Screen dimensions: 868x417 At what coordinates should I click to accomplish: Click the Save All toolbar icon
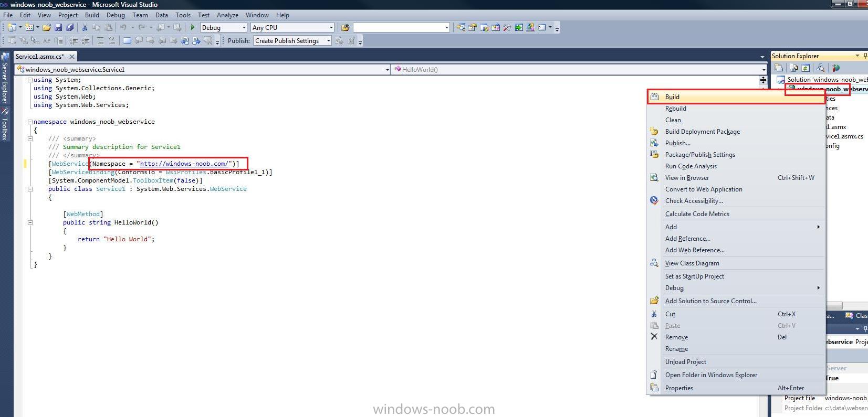70,27
